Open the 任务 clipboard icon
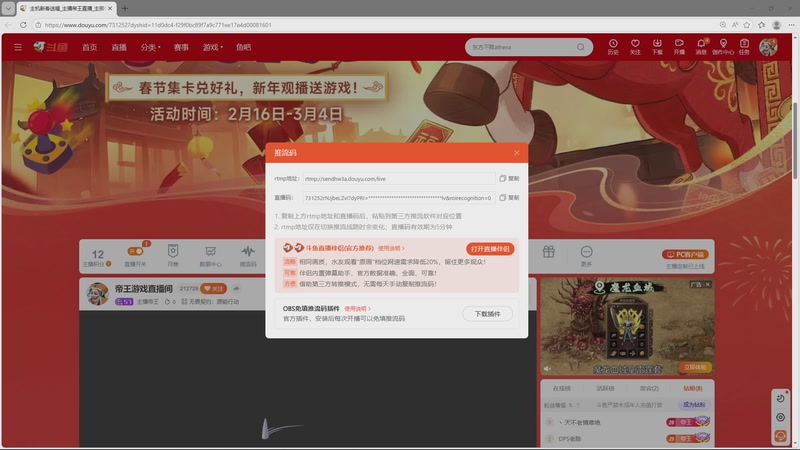 (744, 47)
